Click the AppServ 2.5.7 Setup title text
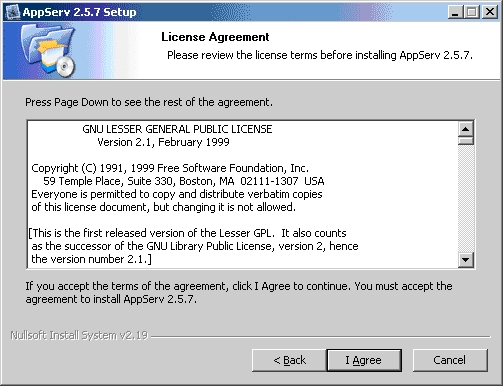This screenshot has width=503, height=386. click(79, 12)
